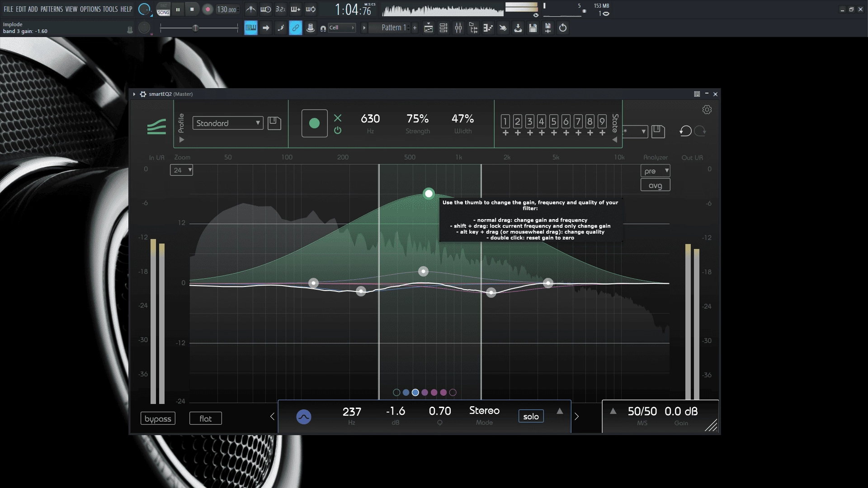
Task: Select the green smart filter thumb
Action: pos(429,193)
